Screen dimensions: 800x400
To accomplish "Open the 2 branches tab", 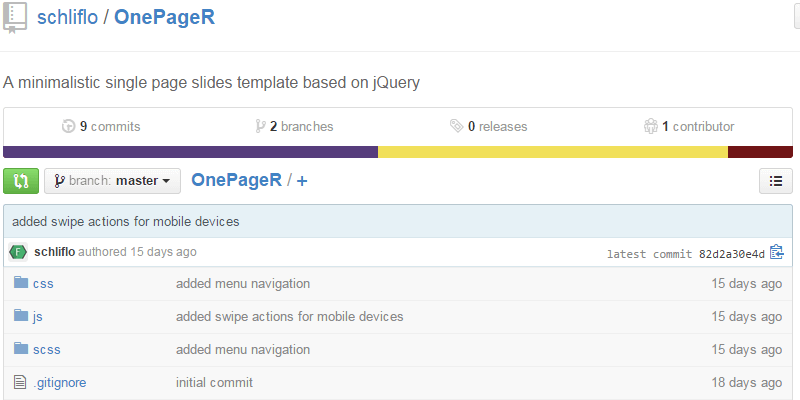I will tap(294, 127).
